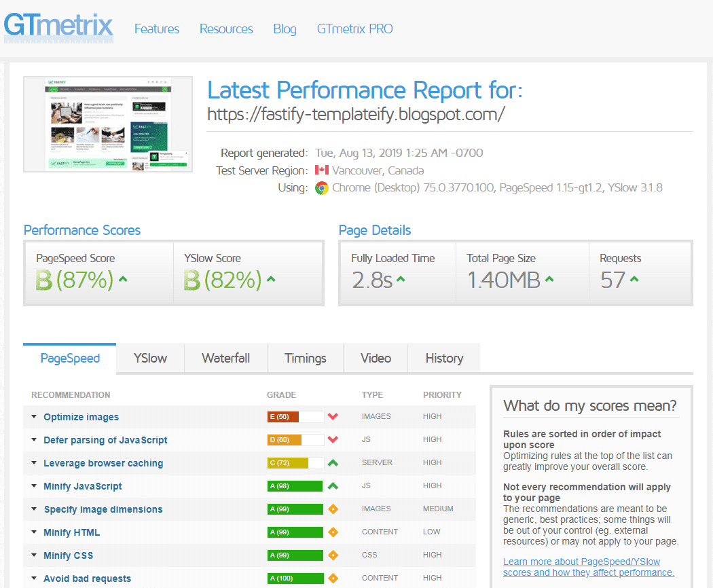The image size is (713, 588).
Task: Click the Canada flag icon
Action: [321, 170]
